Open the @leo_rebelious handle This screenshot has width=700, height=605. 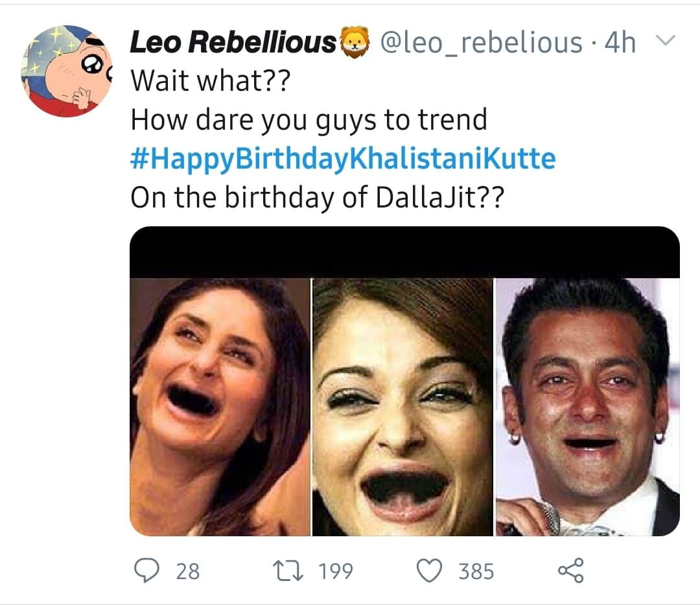point(481,43)
